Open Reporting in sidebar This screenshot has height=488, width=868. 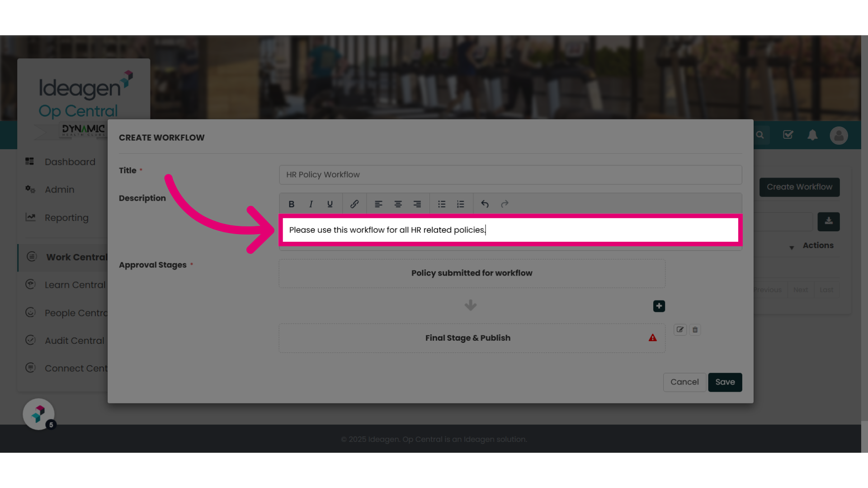click(x=66, y=218)
